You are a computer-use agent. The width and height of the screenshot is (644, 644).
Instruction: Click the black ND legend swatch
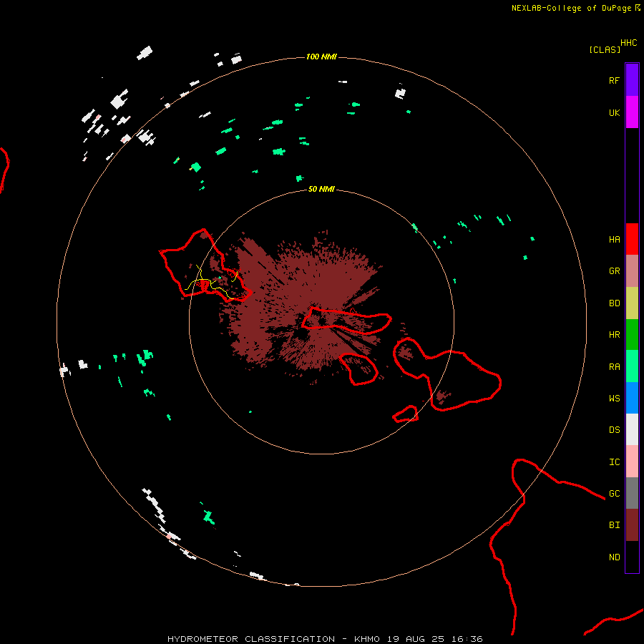pyautogui.click(x=632, y=557)
